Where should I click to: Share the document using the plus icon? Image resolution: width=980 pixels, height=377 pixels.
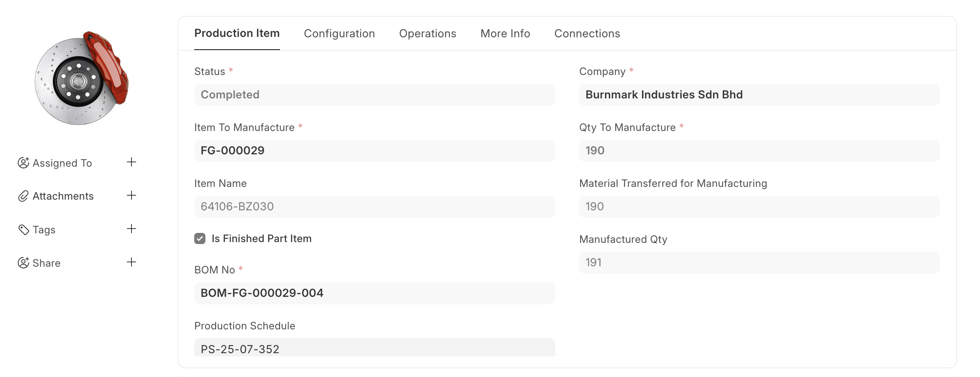(x=131, y=262)
